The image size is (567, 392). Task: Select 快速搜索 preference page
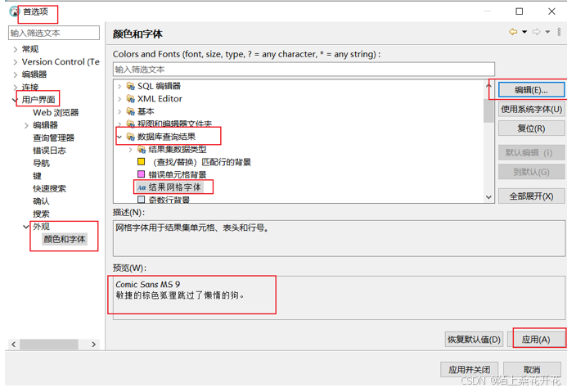(x=50, y=188)
